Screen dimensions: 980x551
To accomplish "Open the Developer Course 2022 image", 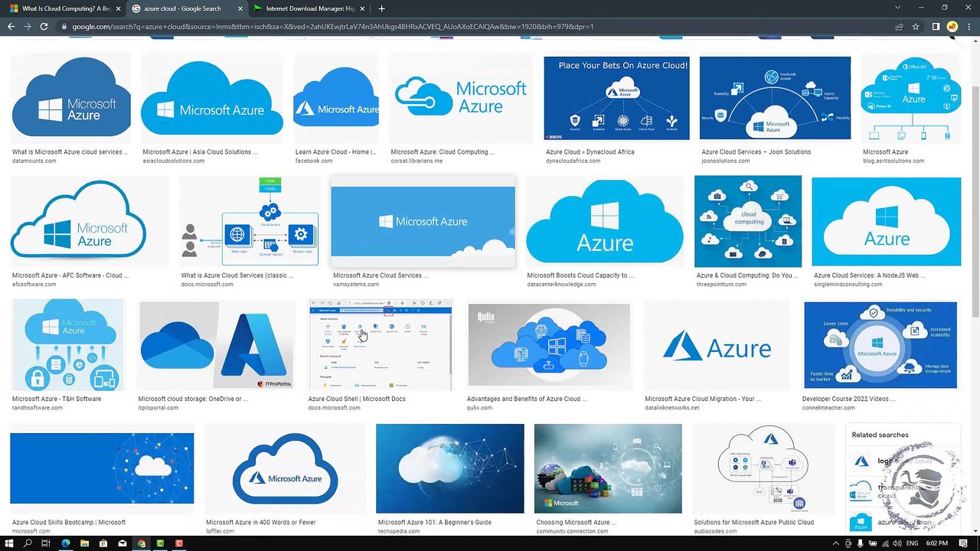I will [880, 345].
